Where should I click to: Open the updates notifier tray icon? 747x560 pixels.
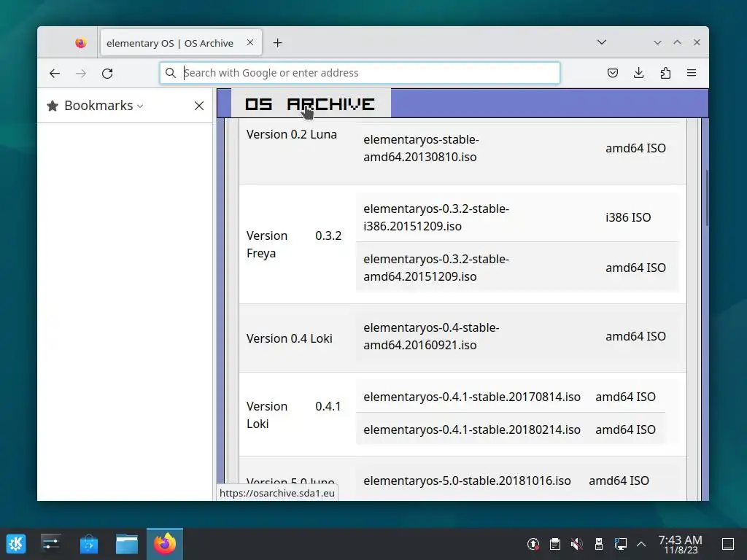coord(533,544)
